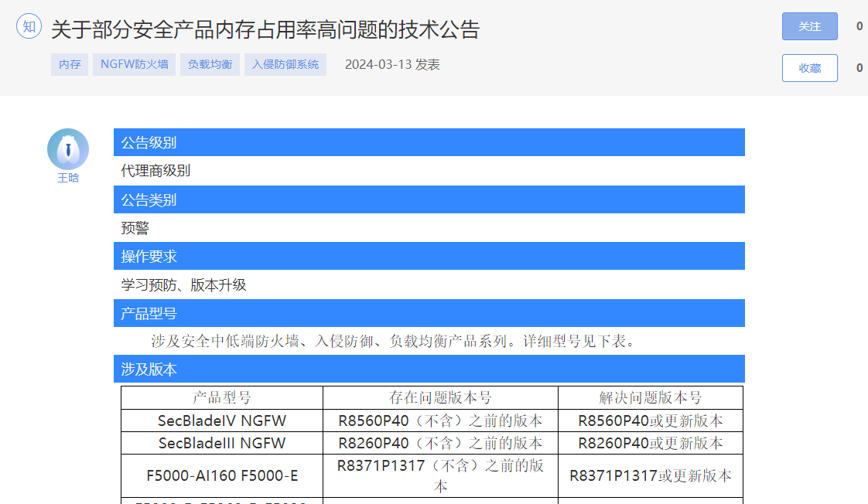Viewport: 868px width, 504px height.
Task: Click the R8260P40或更新版本 cell
Action: (651, 443)
